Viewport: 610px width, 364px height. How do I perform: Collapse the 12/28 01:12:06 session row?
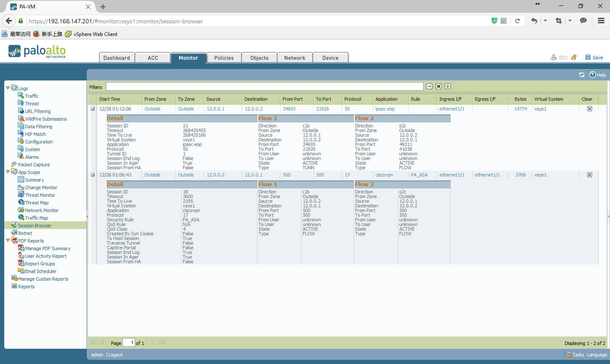(92, 109)
